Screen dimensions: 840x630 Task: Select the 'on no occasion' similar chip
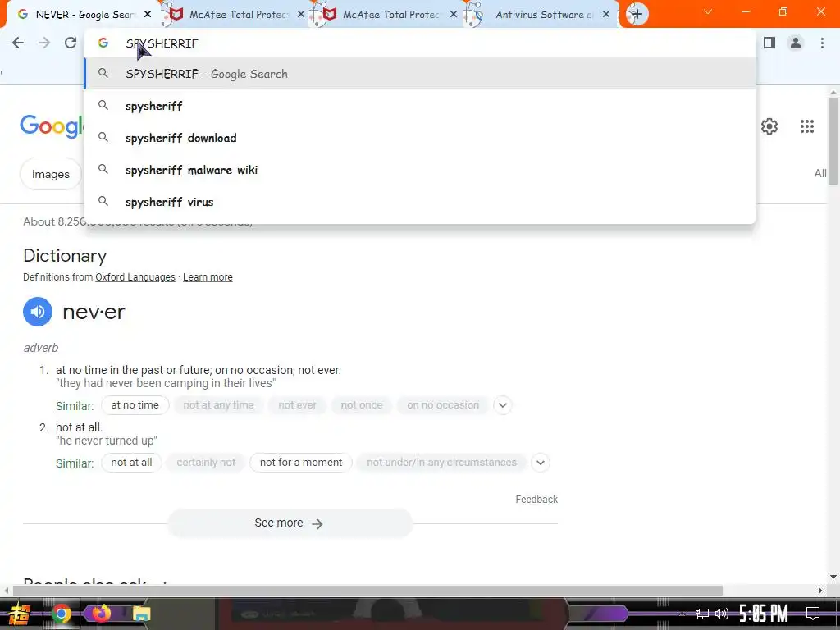(443, 405)
